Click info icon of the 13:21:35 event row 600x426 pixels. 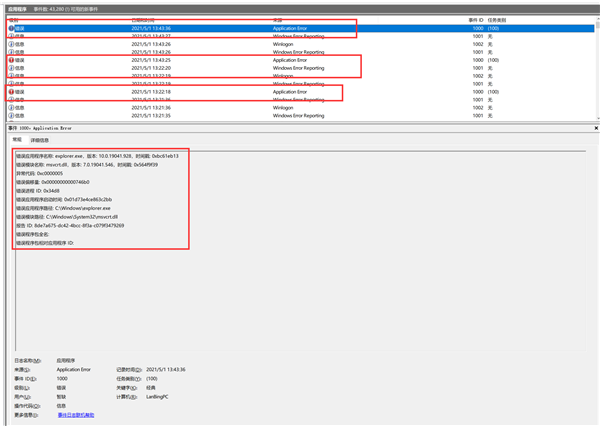[11, 116]
